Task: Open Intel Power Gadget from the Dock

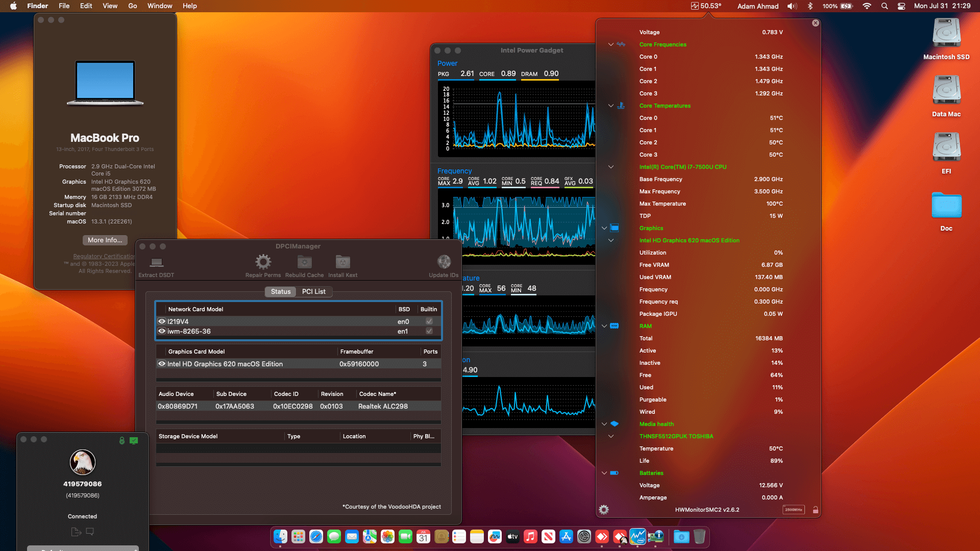Action: click(638, 537)
